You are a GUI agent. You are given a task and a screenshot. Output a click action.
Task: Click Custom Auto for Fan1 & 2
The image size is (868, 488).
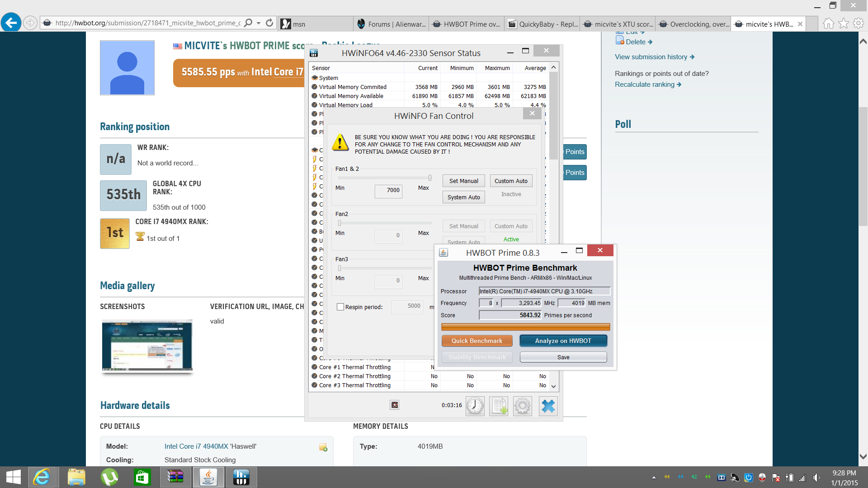(x=511, y=181)
